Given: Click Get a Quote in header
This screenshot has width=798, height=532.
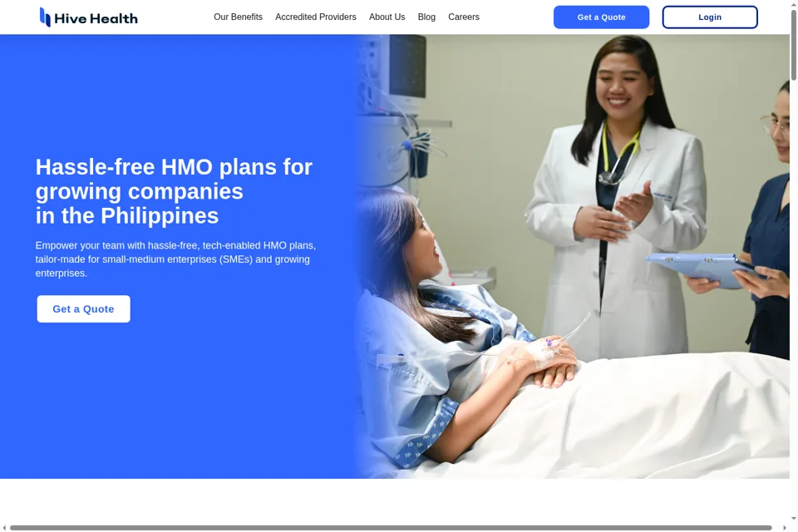Looking at the screenshot, I should [601, 17].
